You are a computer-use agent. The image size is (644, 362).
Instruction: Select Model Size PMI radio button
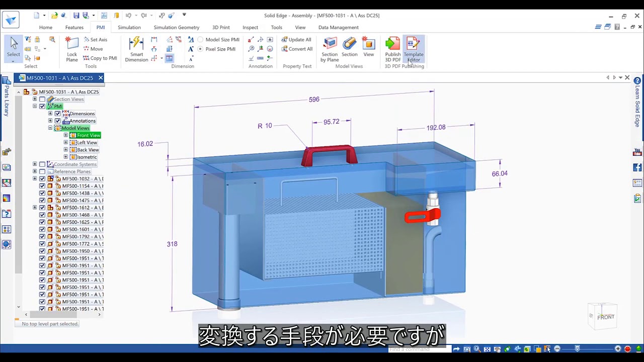coord(200,40)
